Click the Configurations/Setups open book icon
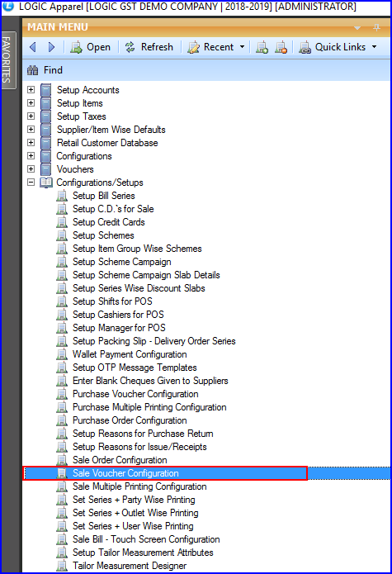 point(46,183)
